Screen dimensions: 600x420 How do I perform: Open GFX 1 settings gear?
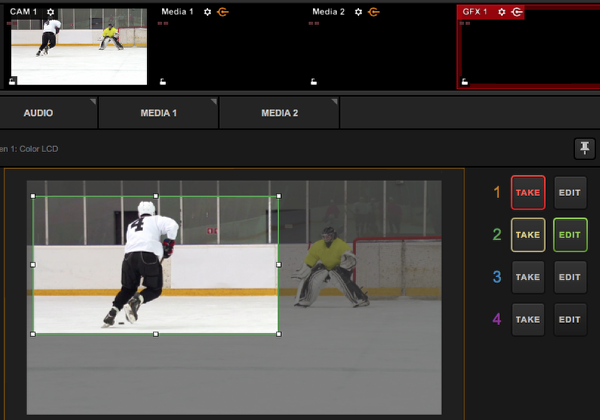point(502,12)
